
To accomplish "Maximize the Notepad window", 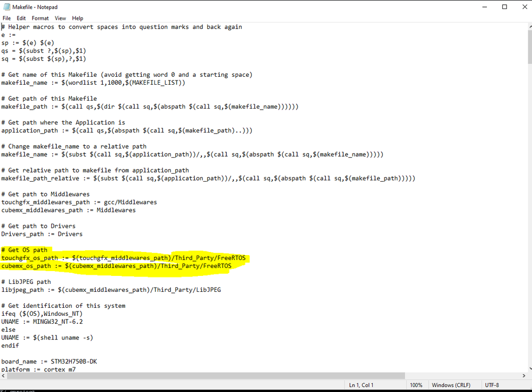I will point(504,7).
